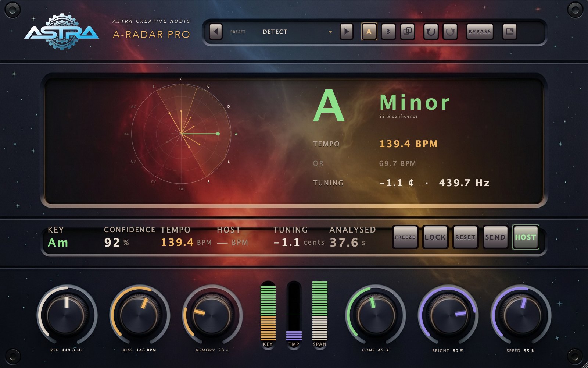This screenshot has height=368, width=588.
Task: Click the window size icon after BYPASS
Action: [x=509, y=32]
